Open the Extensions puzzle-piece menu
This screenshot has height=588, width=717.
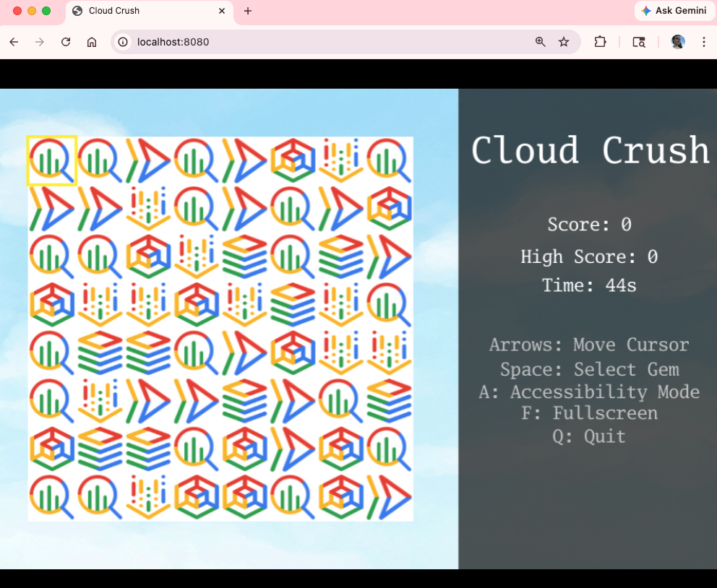600,42
